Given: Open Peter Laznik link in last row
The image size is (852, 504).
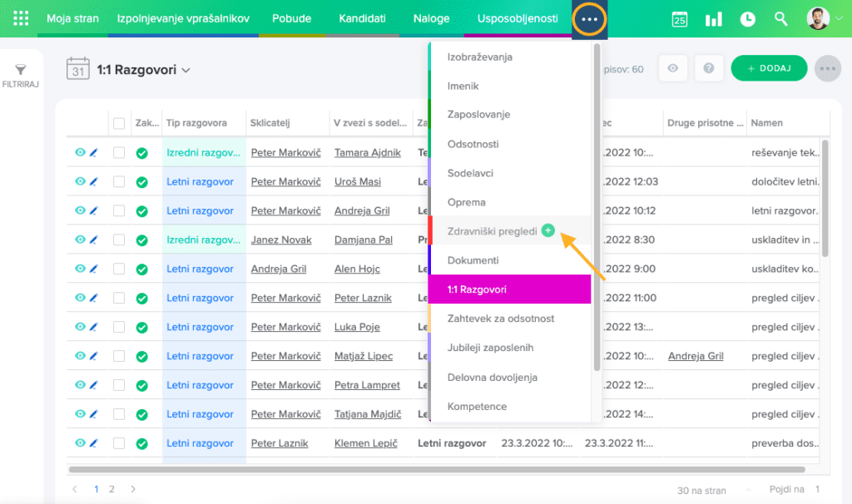Looking at the screenshot, I should pyautogui.click(x=280, y=443).
